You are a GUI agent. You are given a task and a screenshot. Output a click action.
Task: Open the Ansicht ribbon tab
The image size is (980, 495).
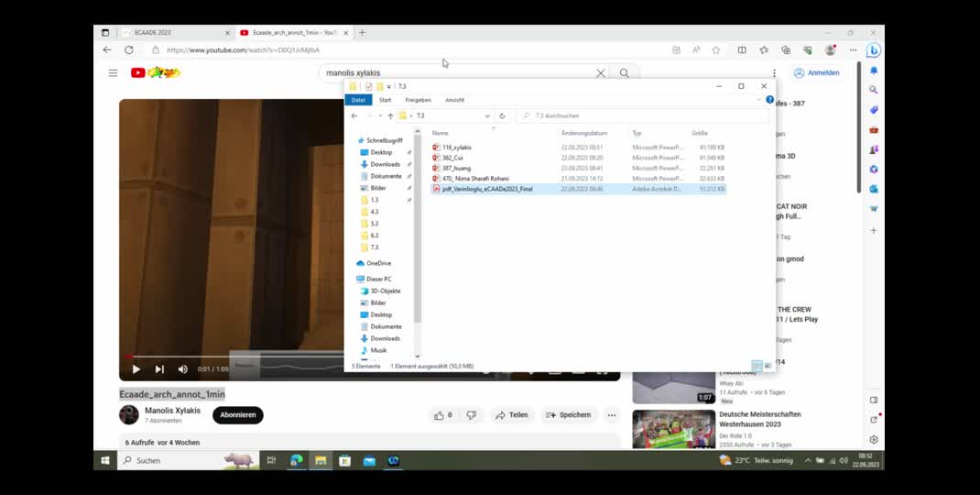click(x=454, y=100)
